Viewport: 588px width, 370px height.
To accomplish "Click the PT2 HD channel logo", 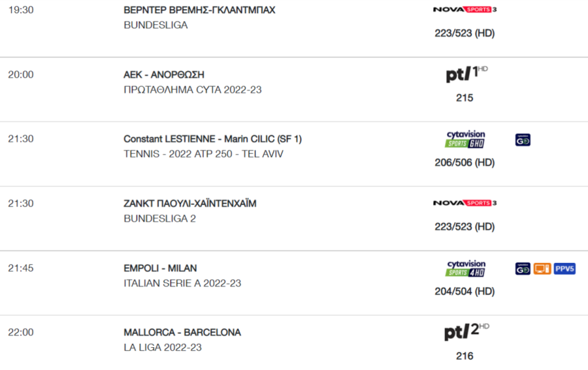I will click(x=466, y=331).
